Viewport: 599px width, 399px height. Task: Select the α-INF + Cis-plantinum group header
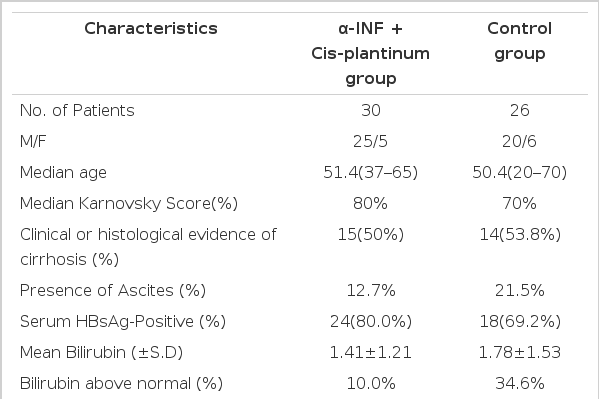click(371, 54)
